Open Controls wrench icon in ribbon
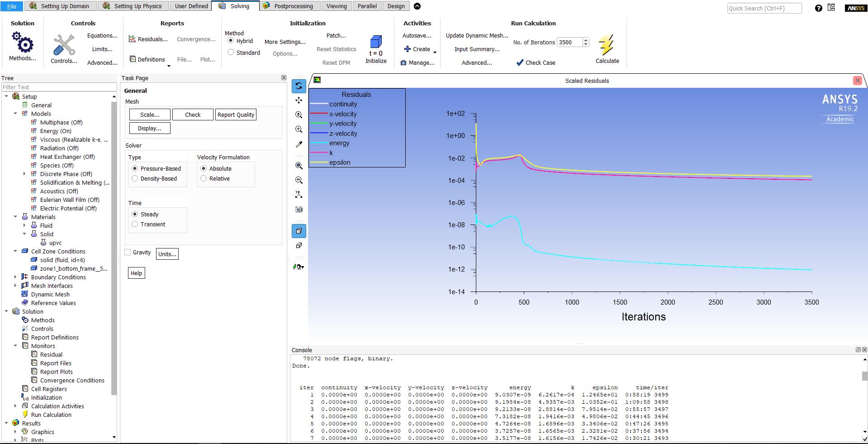 tap(64, 45)
